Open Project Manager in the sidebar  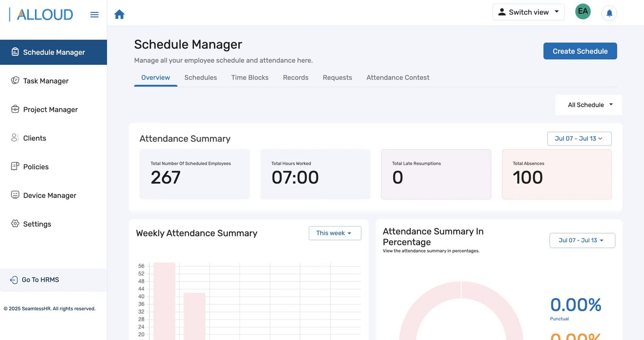[50, 110]
